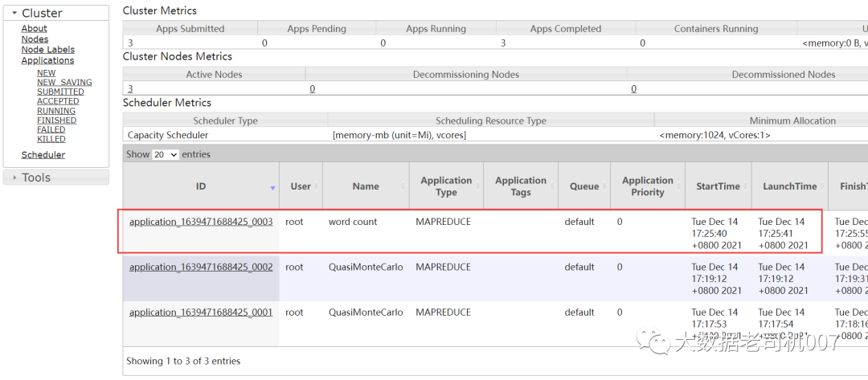
Task: Click the Active Nodes count link
Action: click(130, 89)
